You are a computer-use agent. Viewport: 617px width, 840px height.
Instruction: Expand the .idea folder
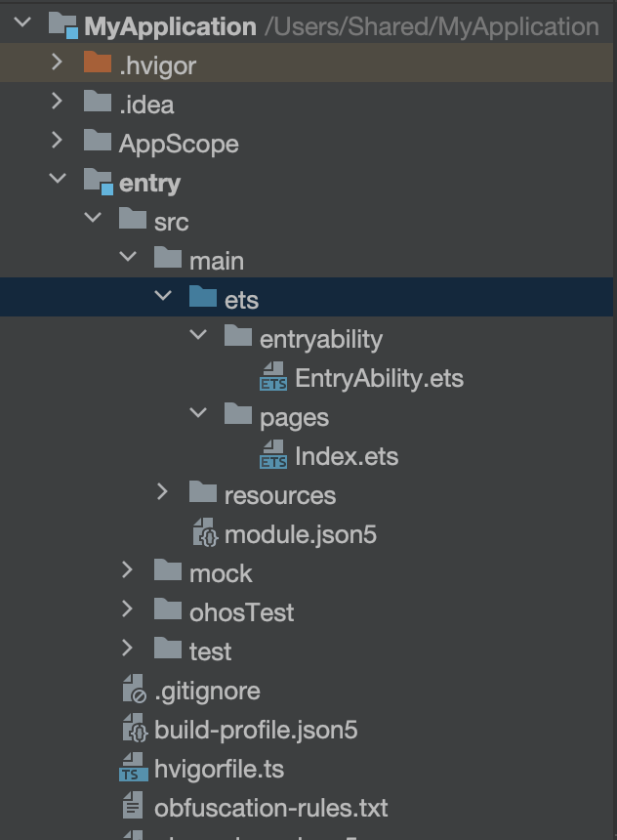(x=57, y=102)
